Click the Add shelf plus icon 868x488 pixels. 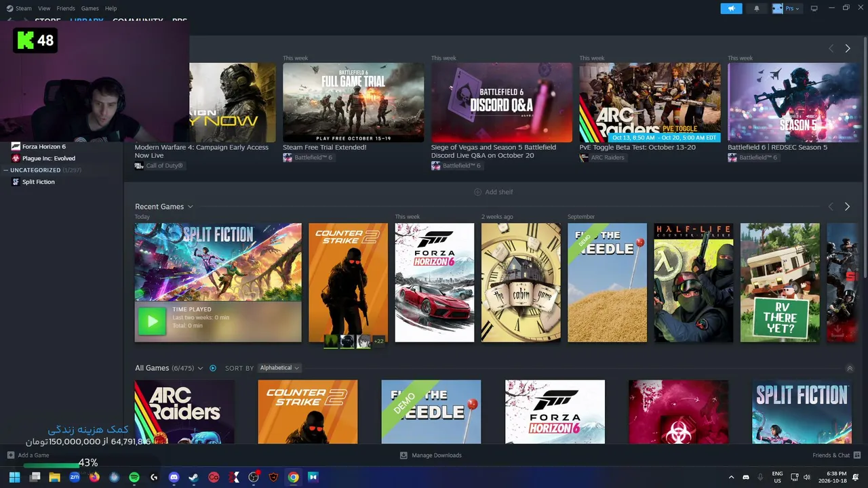[477, 192]
